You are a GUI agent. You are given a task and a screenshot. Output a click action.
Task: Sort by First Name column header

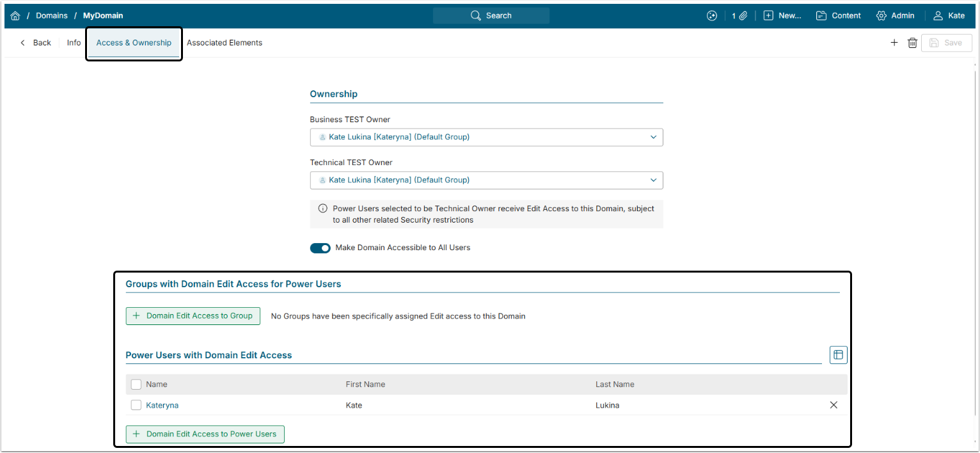tap(365, 385)
